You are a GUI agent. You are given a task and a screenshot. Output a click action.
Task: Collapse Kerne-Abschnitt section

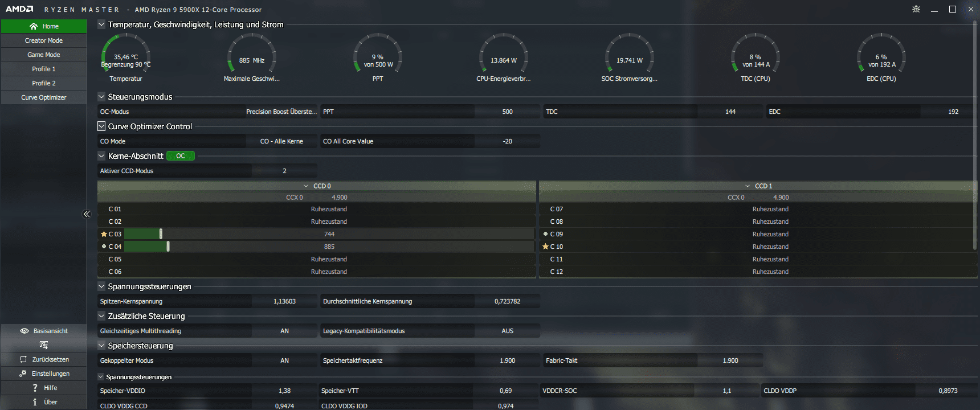point(101,156)
